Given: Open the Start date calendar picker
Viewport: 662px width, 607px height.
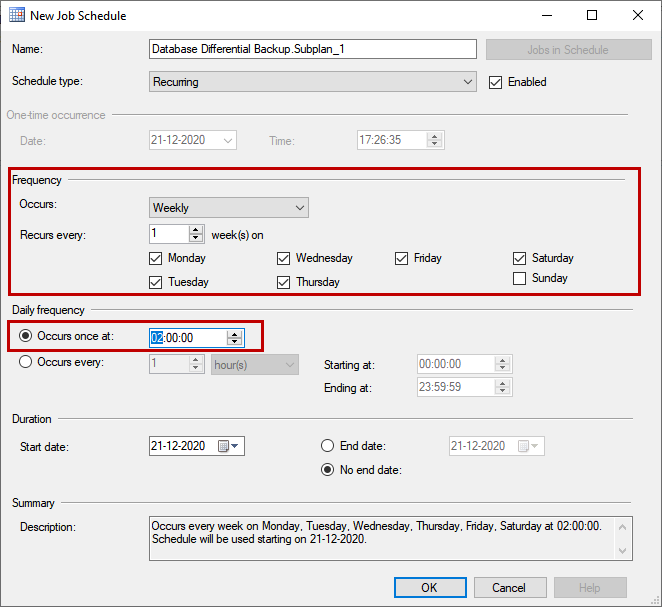Looking at the screenshot, I should pos(230,446).
